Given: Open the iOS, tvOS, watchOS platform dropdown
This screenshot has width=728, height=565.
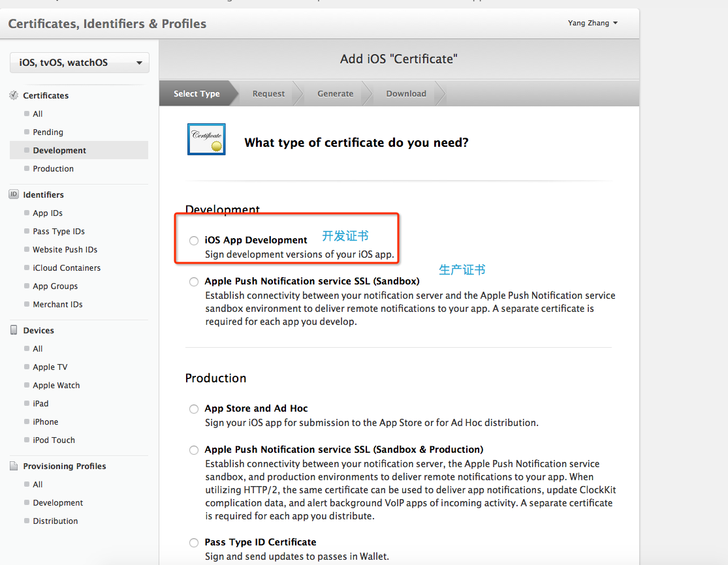Looking at the screenshot, I should click(80, 63).
